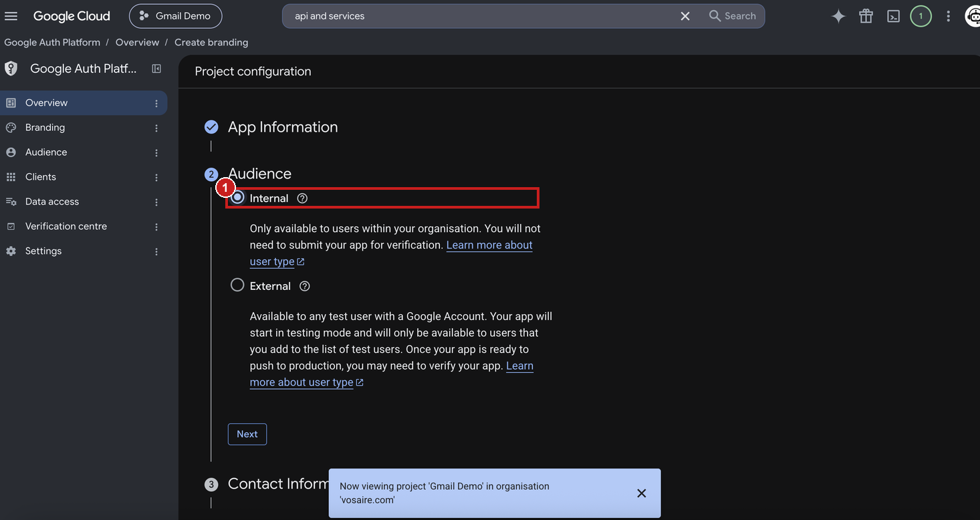
Task: Open Clients in the sidebar
Action: coord(83,177)
